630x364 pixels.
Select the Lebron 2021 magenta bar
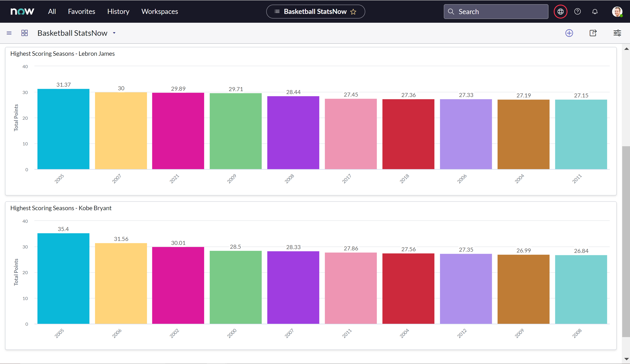pos(178,131)
